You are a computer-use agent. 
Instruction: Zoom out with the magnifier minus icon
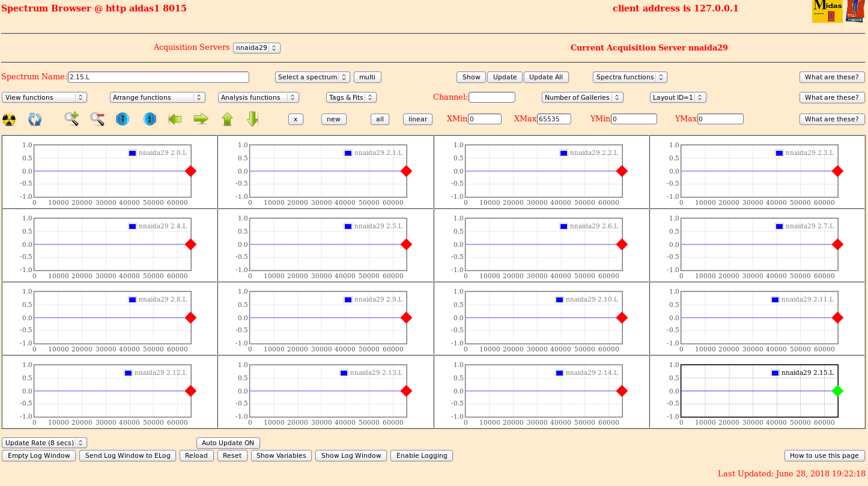pos(97,119)
